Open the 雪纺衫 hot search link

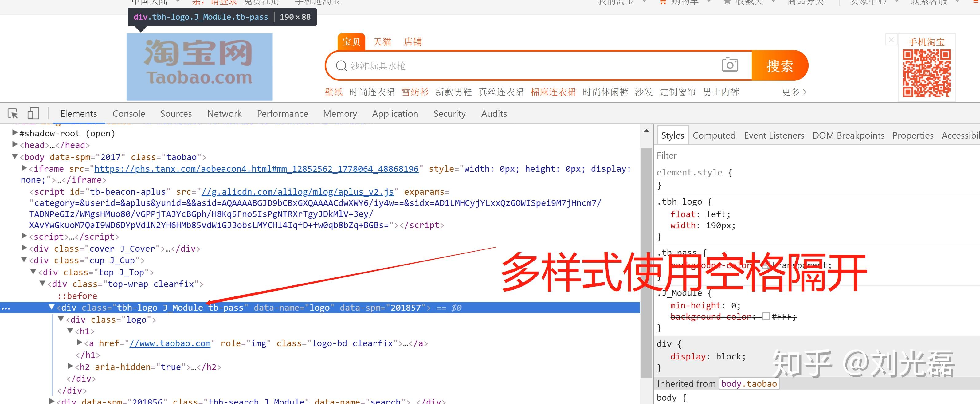coord(415,92)
